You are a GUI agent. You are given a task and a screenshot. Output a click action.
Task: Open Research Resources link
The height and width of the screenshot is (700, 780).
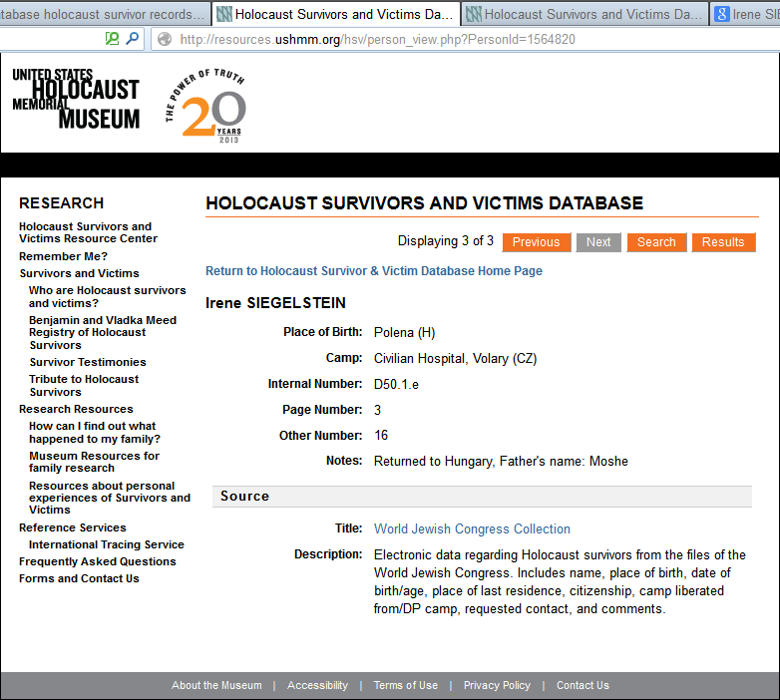[76, 409]
